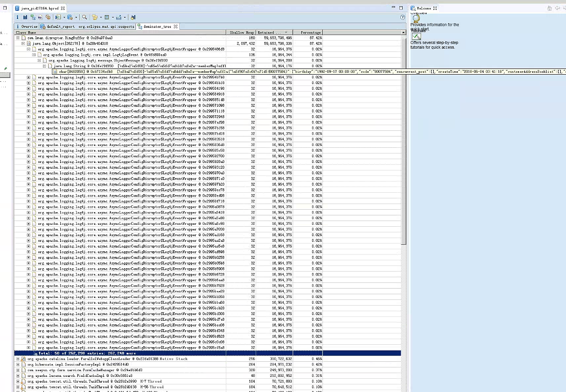Collapse the com.lmax.disruptor.RingBuffer tree node
The height and width of the screenshot is (392, 566).
[x=18, y=38]
